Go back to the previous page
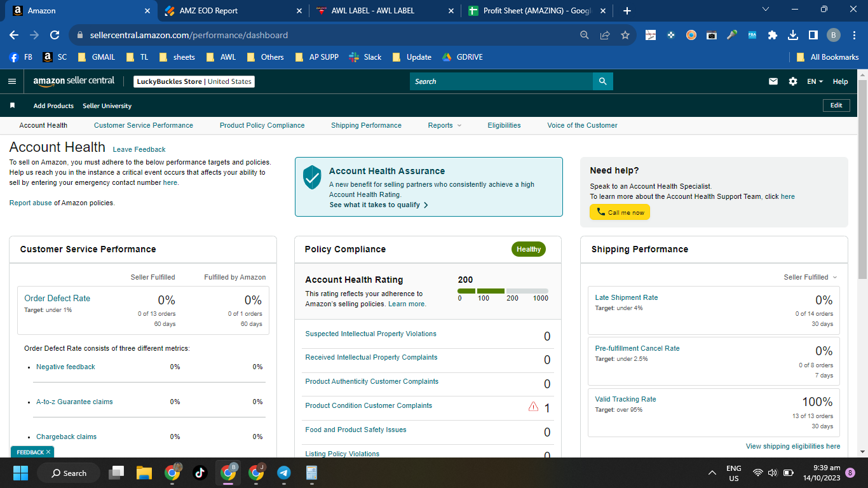 [14, 35]
